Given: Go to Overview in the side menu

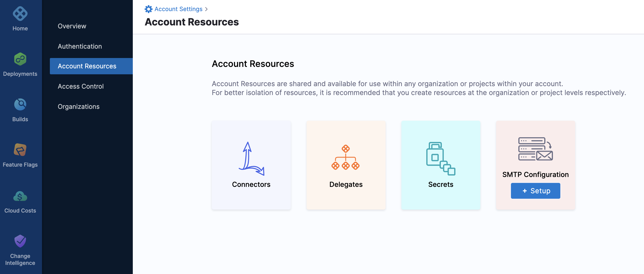Looking at the screenshot, I should click(x=72, y=26).
